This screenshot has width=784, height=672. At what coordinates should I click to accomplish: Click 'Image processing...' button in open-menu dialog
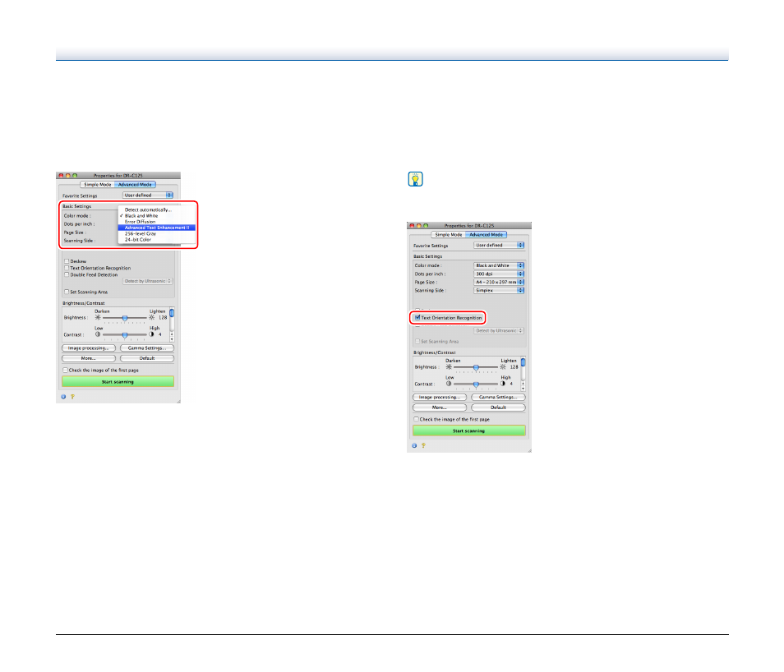tap(89, 348)
